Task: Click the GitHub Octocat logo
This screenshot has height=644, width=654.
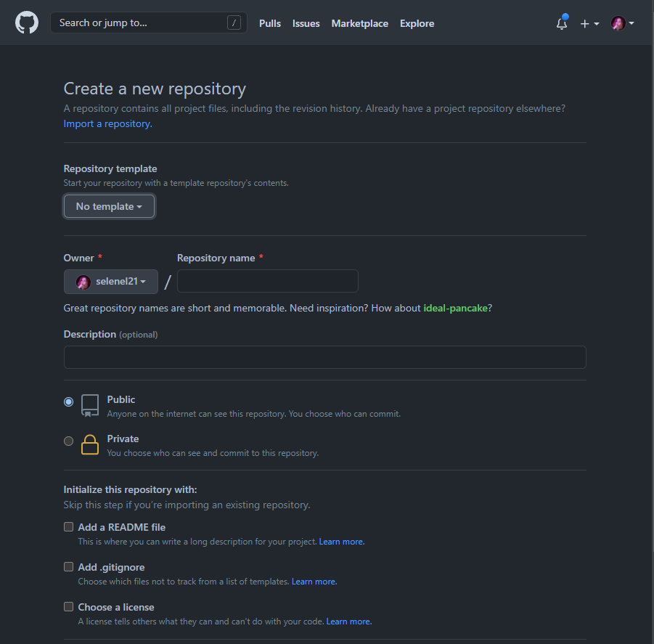Action: [x=27, y=23]
